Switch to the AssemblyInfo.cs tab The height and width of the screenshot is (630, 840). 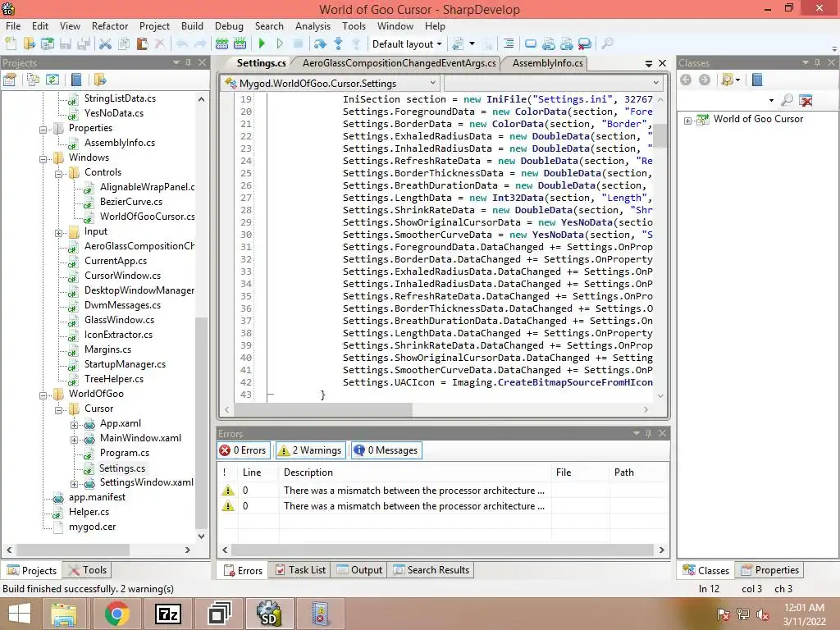547,63
